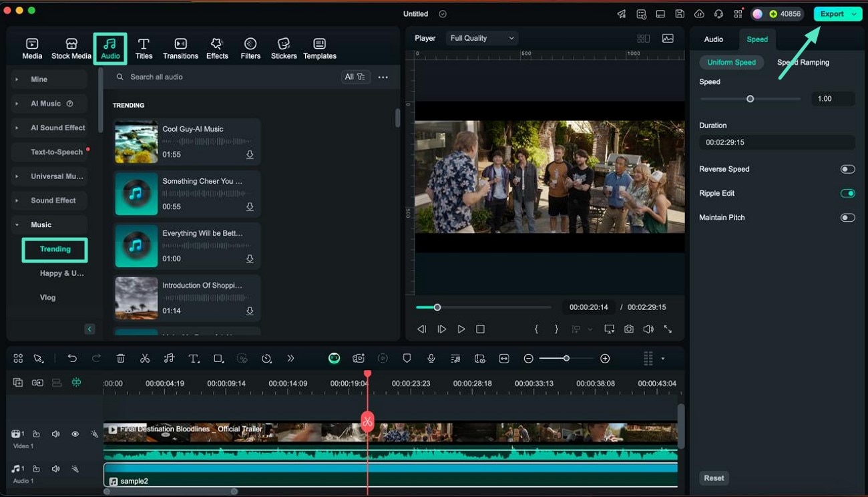The image size is (868, 497).
Task: Step to previous frame in player
Action: tap(422, 329)
